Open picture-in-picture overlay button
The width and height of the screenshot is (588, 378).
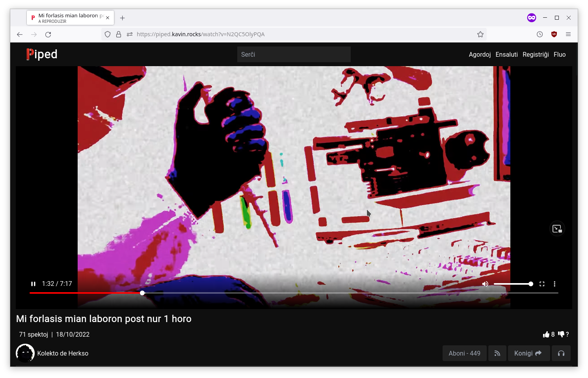557,229
